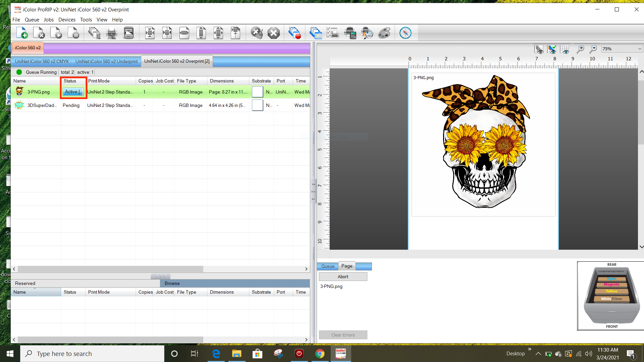This screenshot has height=362, width=644.
Task: Open File Explorer from the taskbar
Action: point(237,354)
